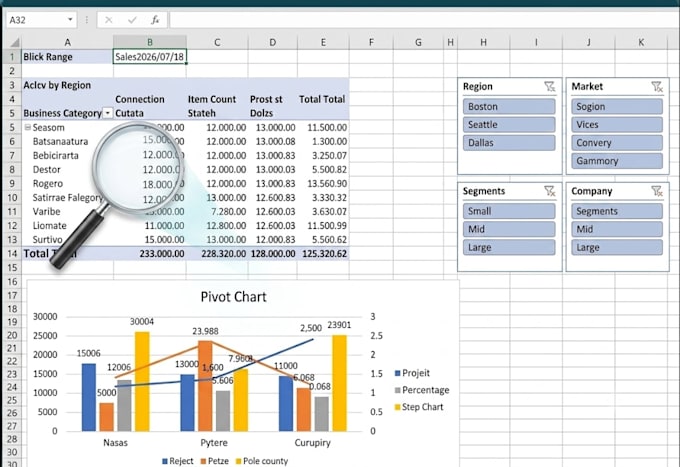Image resolution: width=680 pixels, height=467 pixels.
Task: Select Gammory in the Market slicer
Action: point(617,161)
